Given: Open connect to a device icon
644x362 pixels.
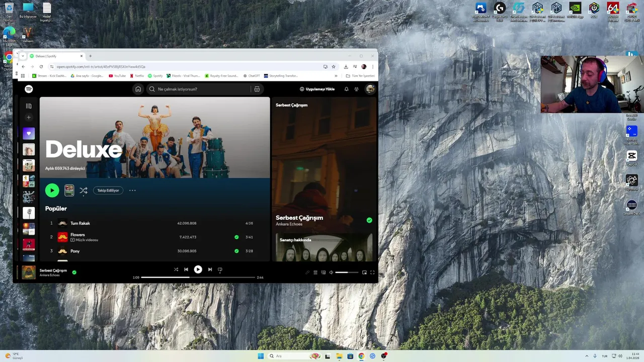Looking at the screenshot, I should pos(324,273).
